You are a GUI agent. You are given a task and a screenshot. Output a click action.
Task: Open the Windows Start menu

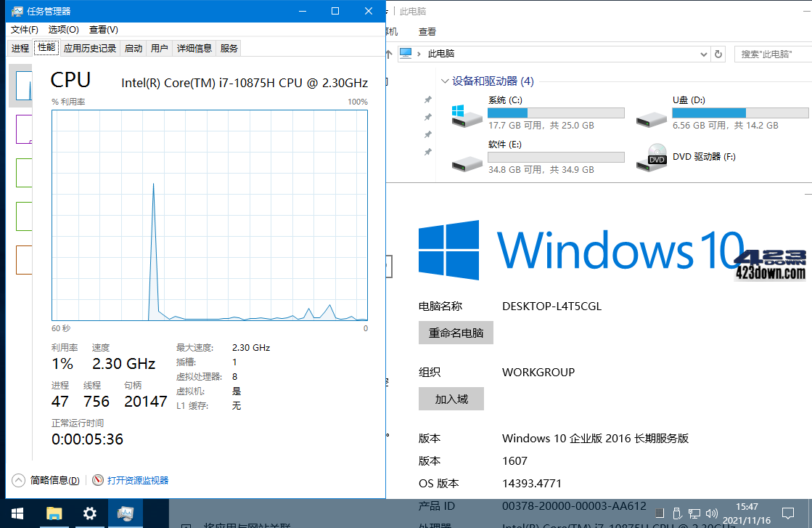click(17, 513)
